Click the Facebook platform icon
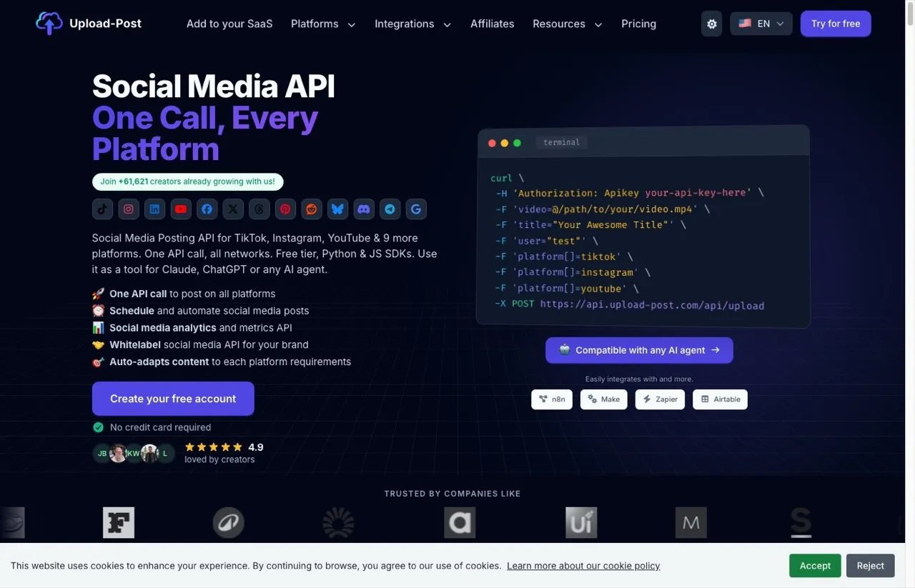 (x=207, y=209)
